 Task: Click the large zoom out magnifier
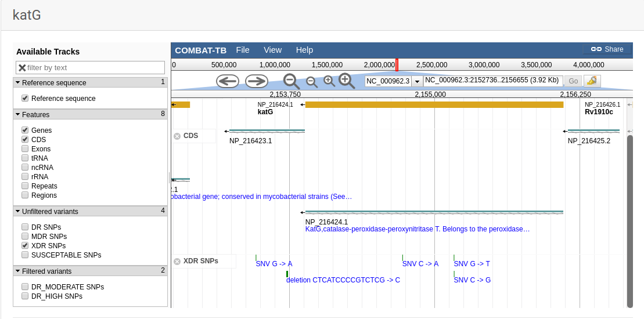291,81
